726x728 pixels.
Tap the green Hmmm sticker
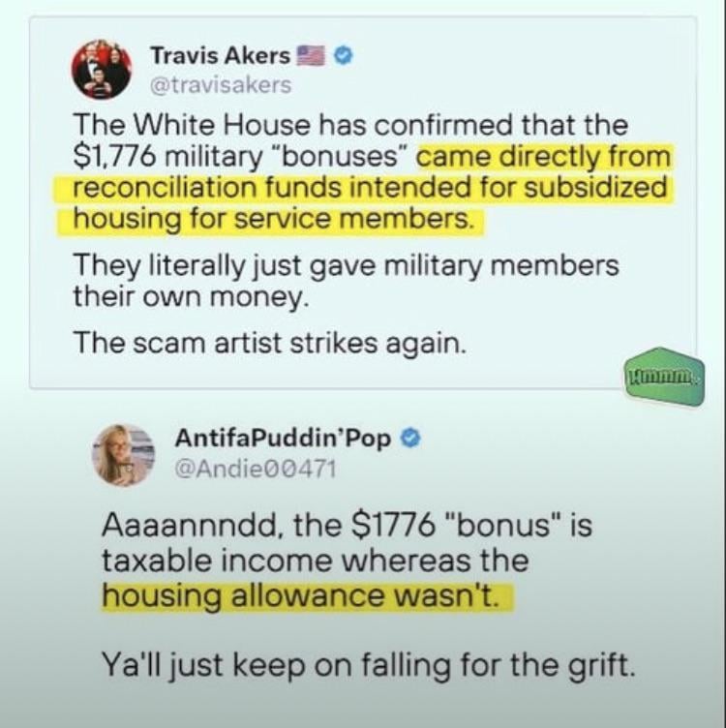pyautogui.click(x=665, y=376)
